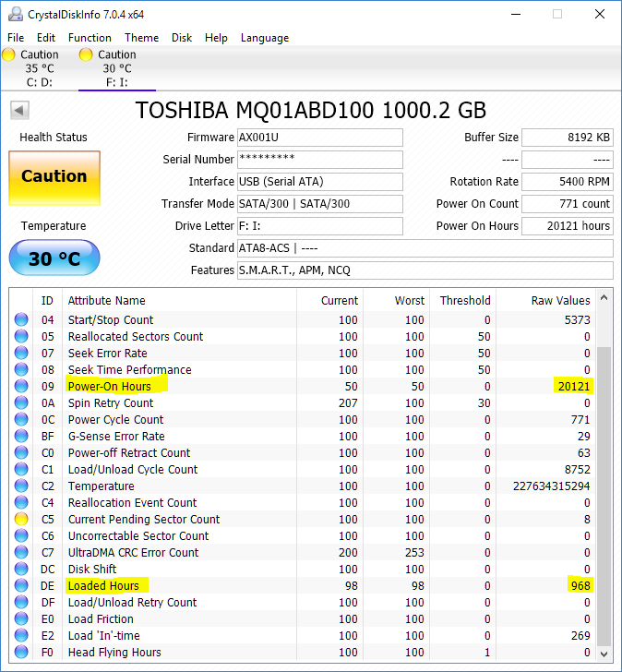
Task: Click the status circle for Seek Error Rate
Action: point(21,353)
